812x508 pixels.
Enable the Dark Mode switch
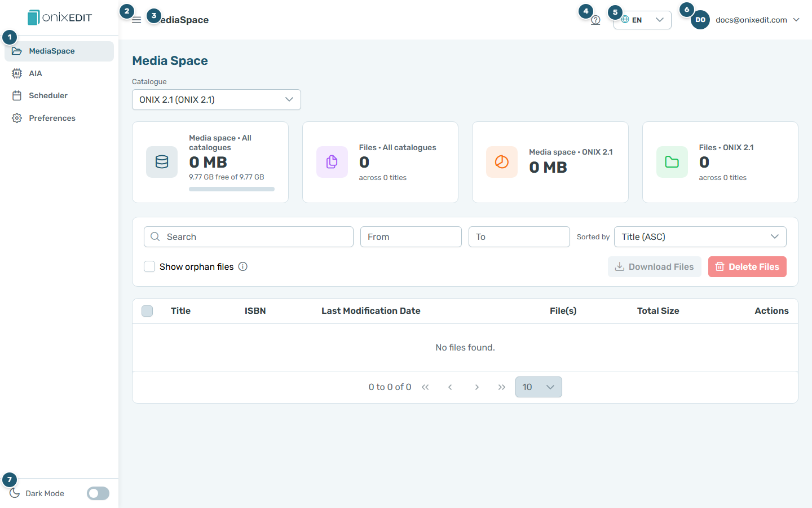(98, 493)
